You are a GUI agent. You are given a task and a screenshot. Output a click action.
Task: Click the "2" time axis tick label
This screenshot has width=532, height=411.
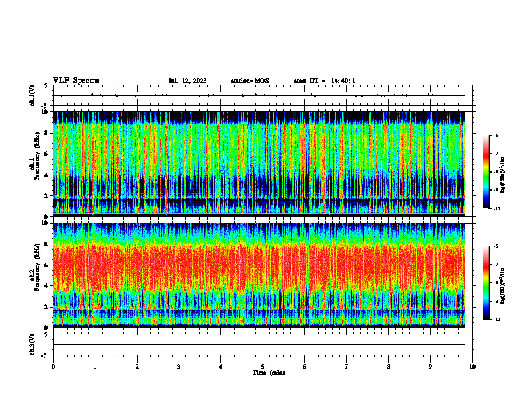pyautogui.click(x=137, y=367)
